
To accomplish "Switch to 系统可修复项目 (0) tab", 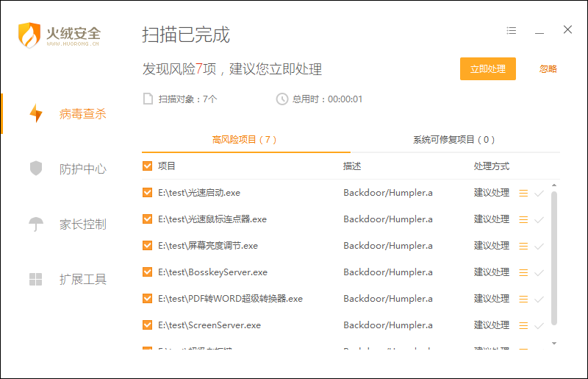I will tap(453, 140).
